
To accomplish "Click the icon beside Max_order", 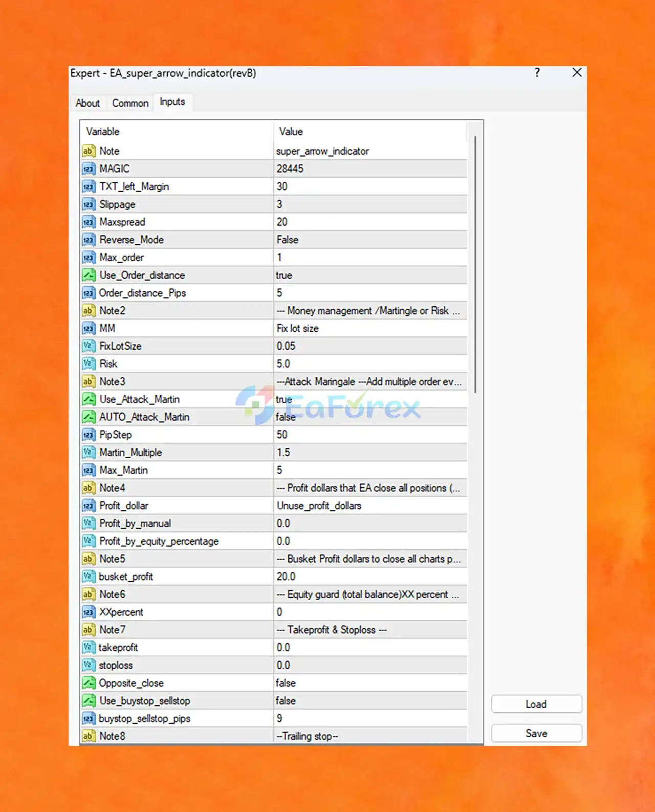I will coord(89,258).
